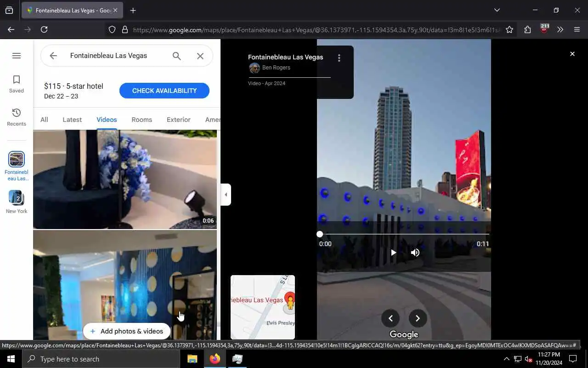This screenshot has height=368, width=588.
Task: Click the CHECK AVAILABILITY button
Action: point(164,91)
